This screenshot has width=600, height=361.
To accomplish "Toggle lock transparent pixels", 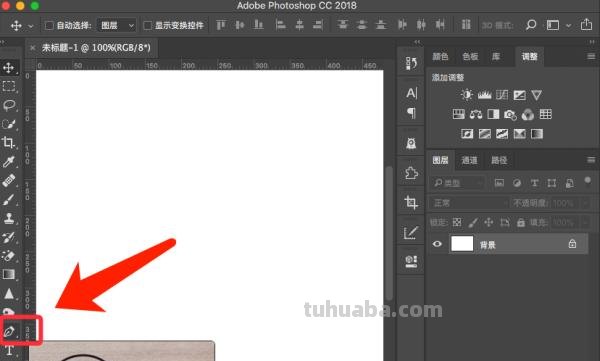I will 457,222.
